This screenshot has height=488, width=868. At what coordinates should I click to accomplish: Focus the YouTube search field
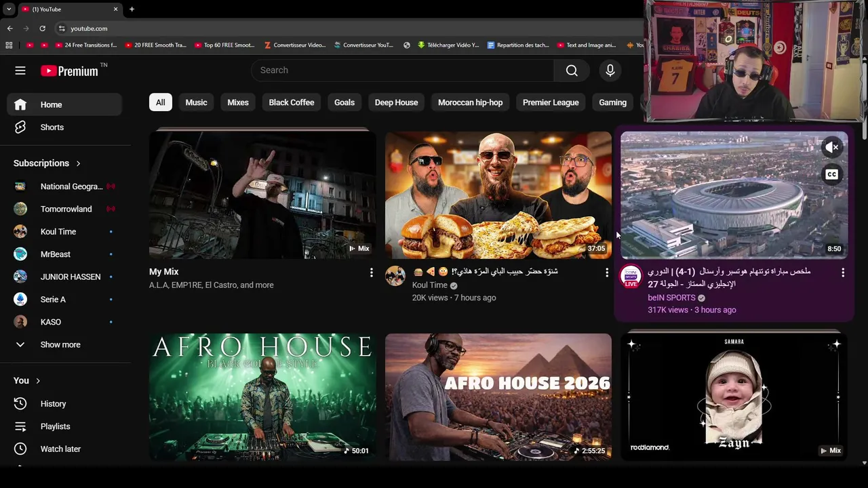[403, 70]
